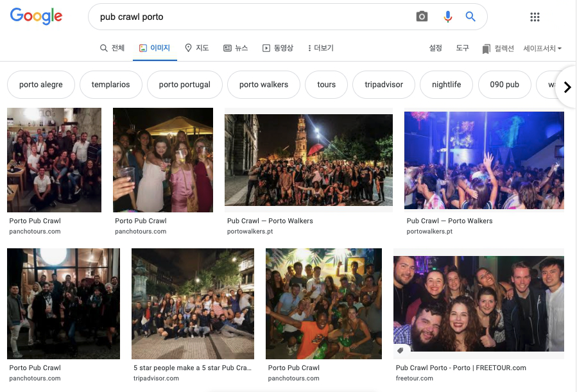
Task: Open the 컬렉션 bookmark icon
Action: click(486, 49)
